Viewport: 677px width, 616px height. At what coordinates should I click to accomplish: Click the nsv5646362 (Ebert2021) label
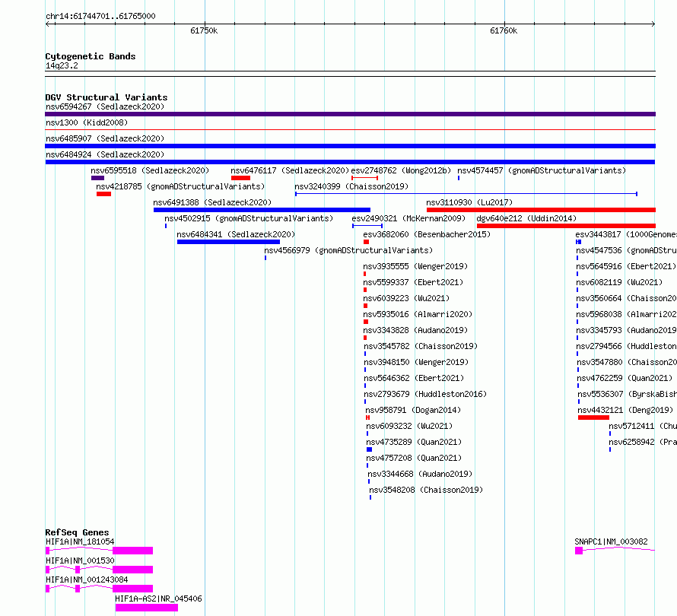point(414,378)
